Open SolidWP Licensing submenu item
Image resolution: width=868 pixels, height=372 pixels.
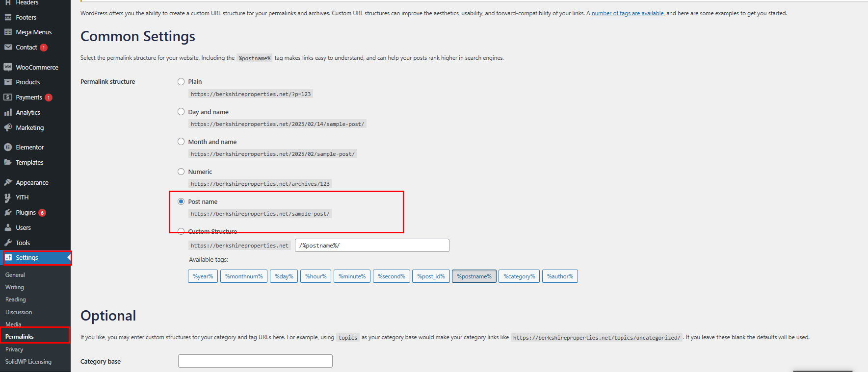click(x=28, y=362)
